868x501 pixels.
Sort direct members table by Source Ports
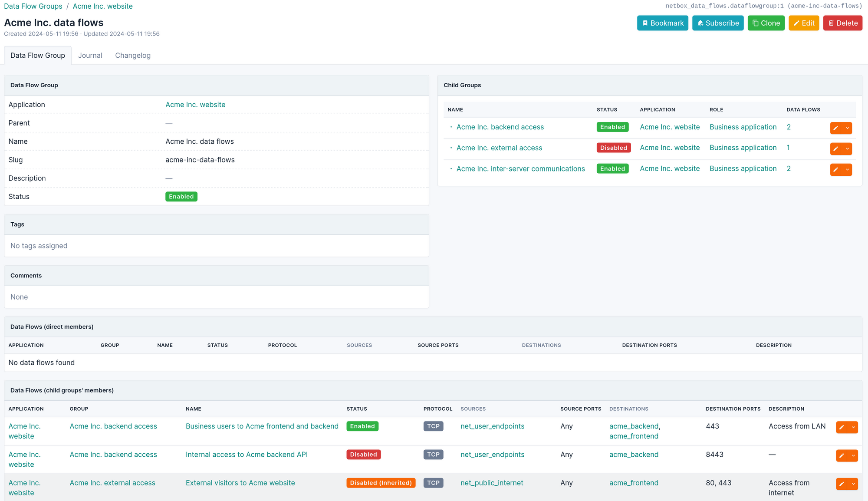[x=438, y=346]
